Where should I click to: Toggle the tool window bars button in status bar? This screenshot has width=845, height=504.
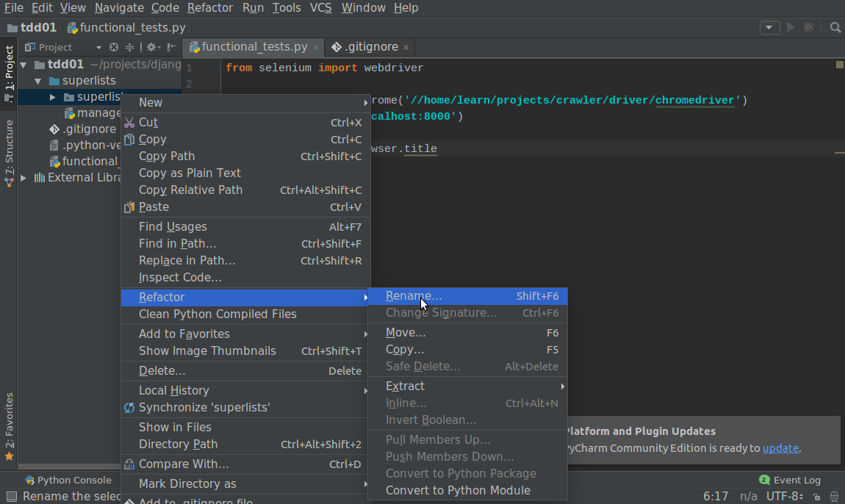(10, 497)
